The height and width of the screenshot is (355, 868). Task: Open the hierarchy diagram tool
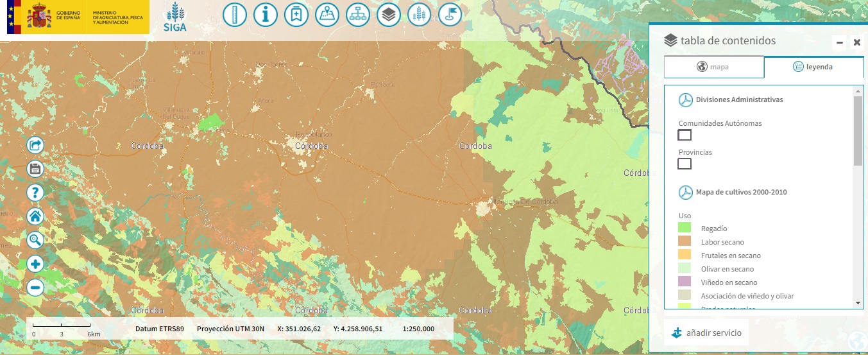(358, 15)
